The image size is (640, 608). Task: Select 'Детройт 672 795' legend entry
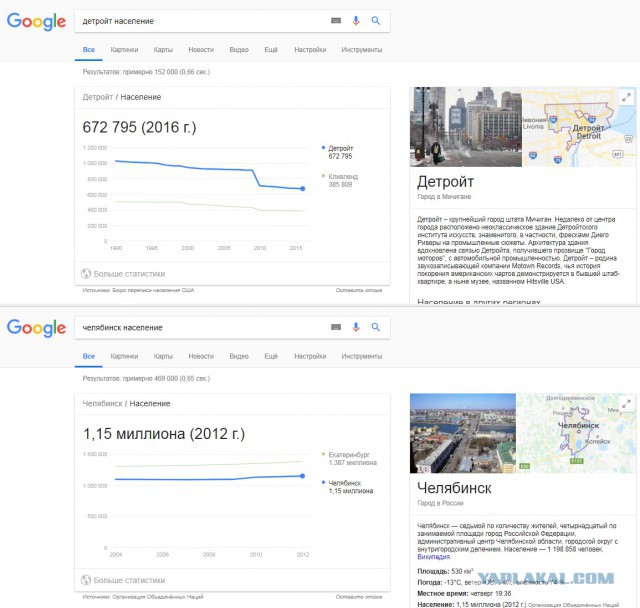click(338, 152)
